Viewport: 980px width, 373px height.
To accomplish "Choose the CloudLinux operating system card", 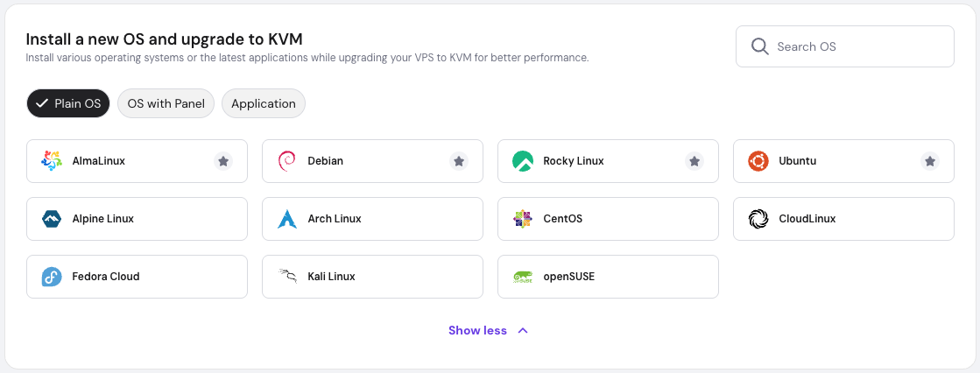I will (843, 219).
